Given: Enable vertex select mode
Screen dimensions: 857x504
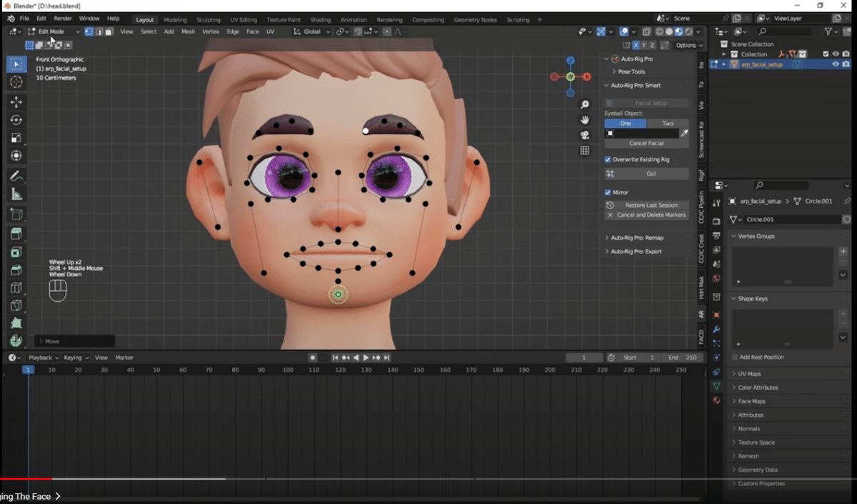Looking at the screenshot, I should [89, 31].
